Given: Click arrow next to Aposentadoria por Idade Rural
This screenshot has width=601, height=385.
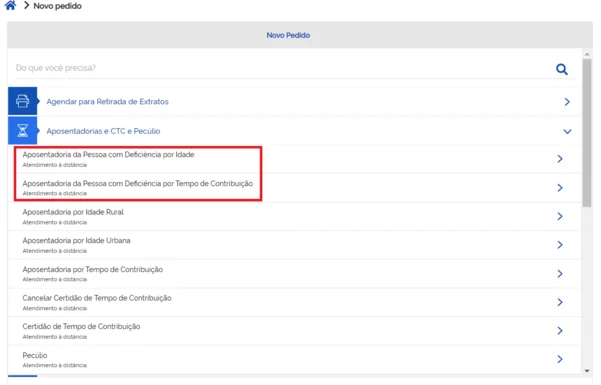Looking at the screenshot, I should (x=560, y=216).
